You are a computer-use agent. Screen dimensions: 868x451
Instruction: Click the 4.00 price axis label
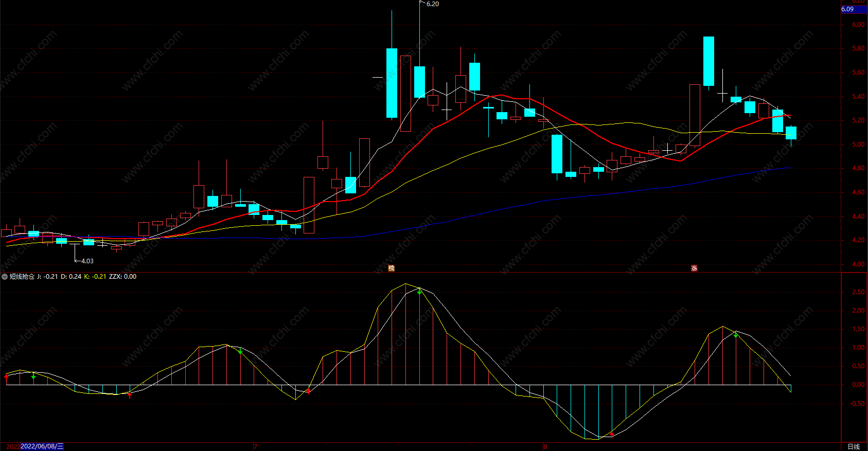(x=858, y=264)
